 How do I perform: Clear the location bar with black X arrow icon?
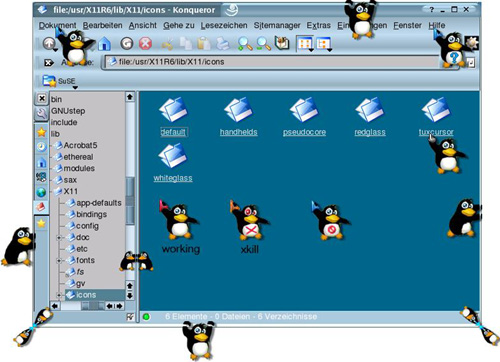(x=49, y=62)
